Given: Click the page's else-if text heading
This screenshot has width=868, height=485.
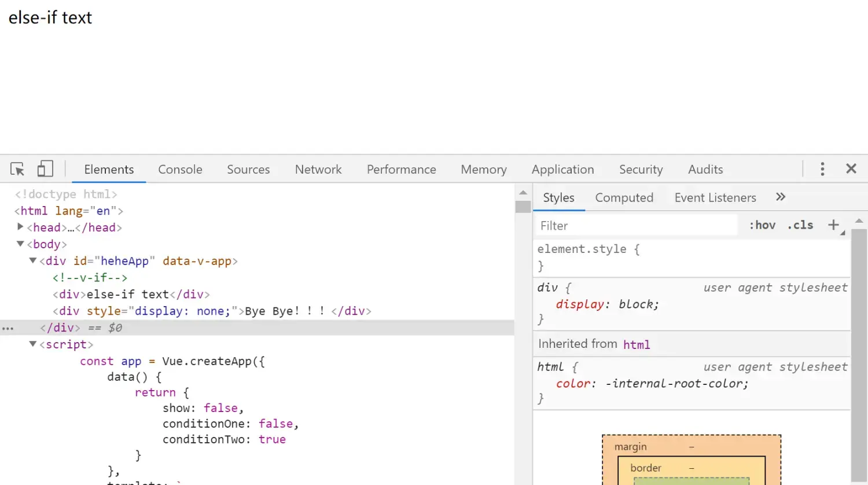Looking at the screenshot, I should click(50, 17).
